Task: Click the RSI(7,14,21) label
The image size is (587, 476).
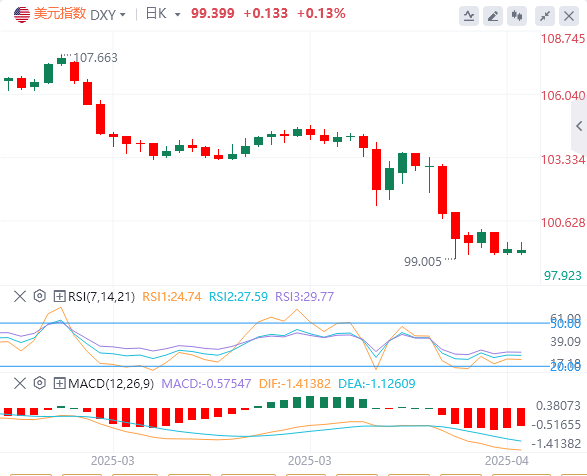Action: [x=101, y=297]
